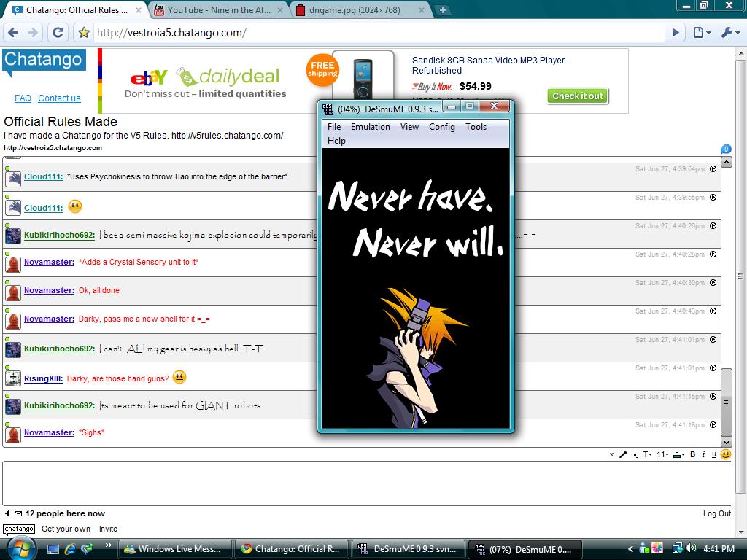Viewport: 747px width, 560px height.
Task: Open Novamaster profile from 'Darky, pass me' message
Action: [x=49, y=319]
